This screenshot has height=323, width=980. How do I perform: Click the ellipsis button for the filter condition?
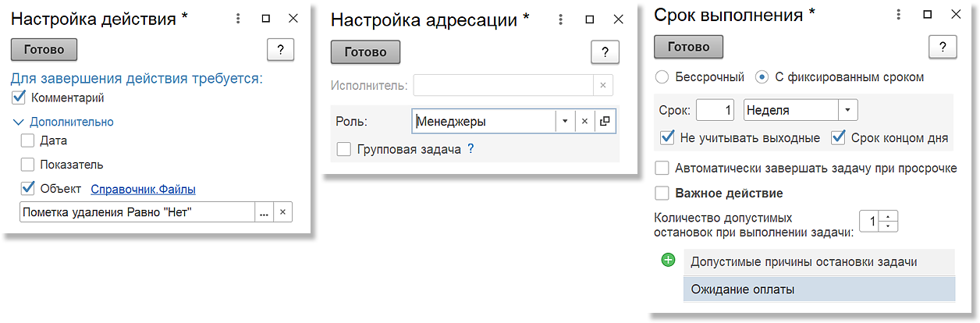264,212
